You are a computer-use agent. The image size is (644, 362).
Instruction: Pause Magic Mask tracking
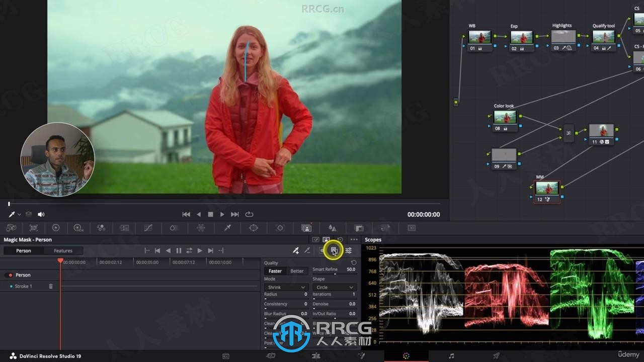179,250
